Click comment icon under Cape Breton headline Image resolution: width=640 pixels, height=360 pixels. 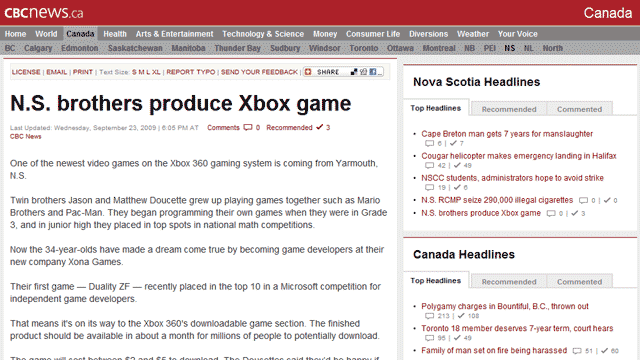tap(429, 143)
